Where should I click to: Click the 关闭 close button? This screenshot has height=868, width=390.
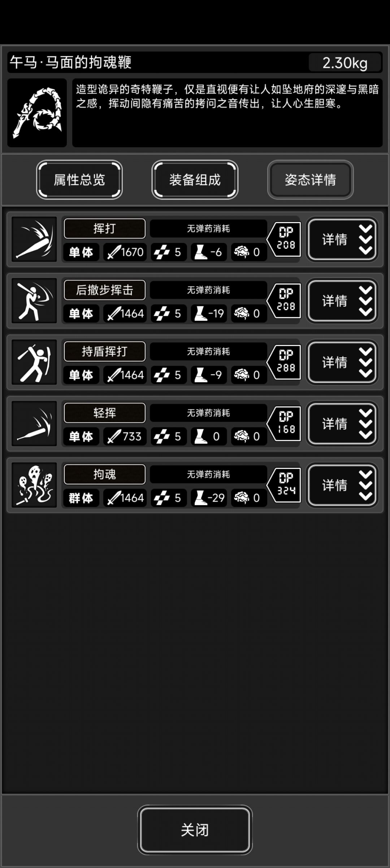[195, 830]
